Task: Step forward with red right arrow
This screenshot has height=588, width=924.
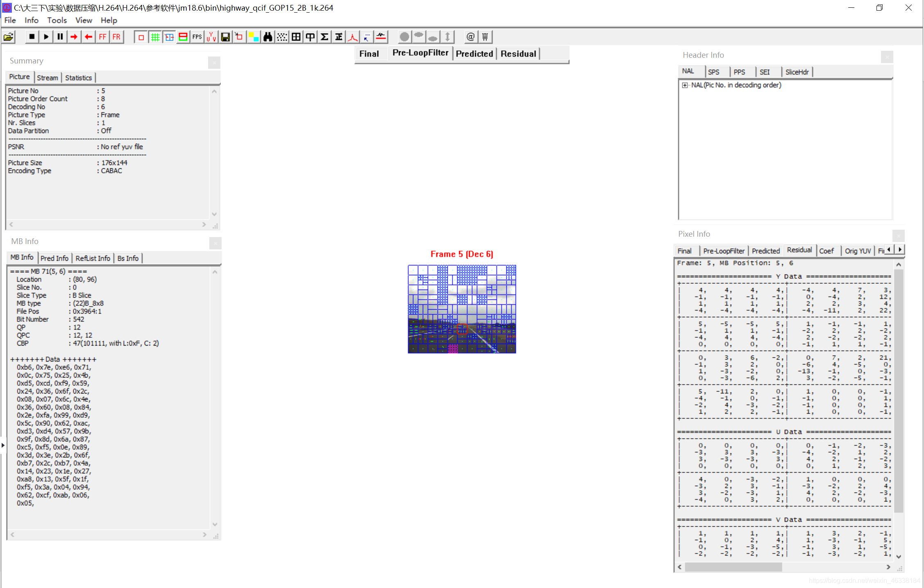Action: [x=74, y=37]
